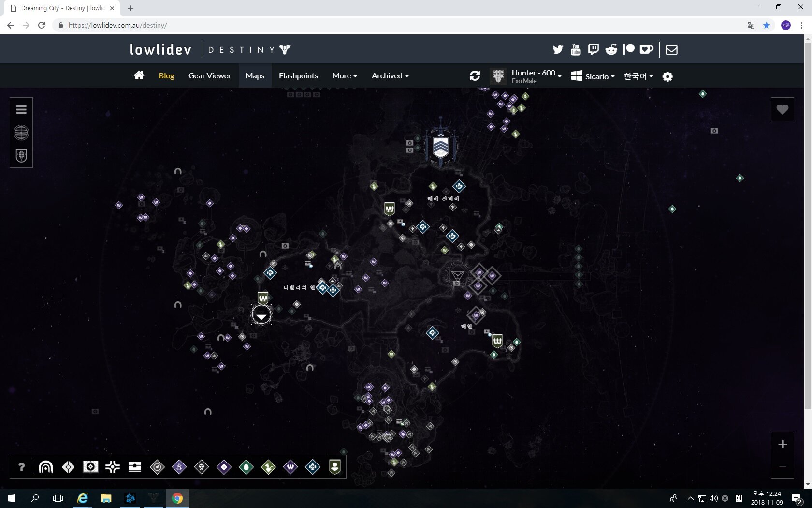Open map legend help question mark
The image size is (812, 508).
coord(21,467)
